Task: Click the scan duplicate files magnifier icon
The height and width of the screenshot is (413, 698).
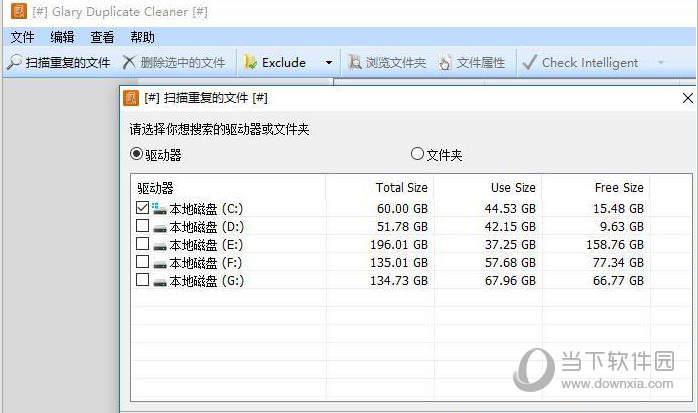Action: tap(15, 62)
